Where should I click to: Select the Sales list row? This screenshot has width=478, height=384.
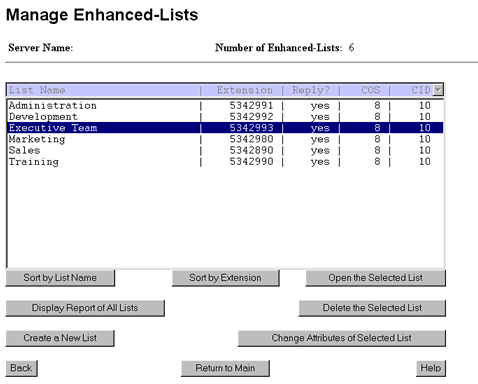[225, 150]
